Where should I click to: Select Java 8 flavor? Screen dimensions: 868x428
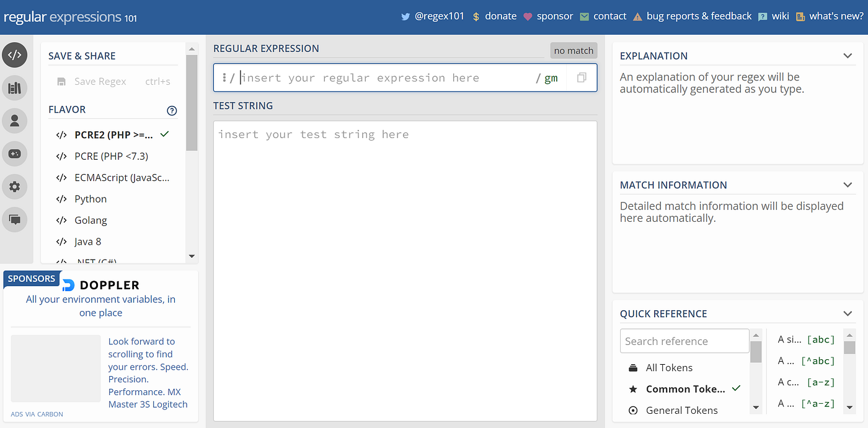[113, 242]
